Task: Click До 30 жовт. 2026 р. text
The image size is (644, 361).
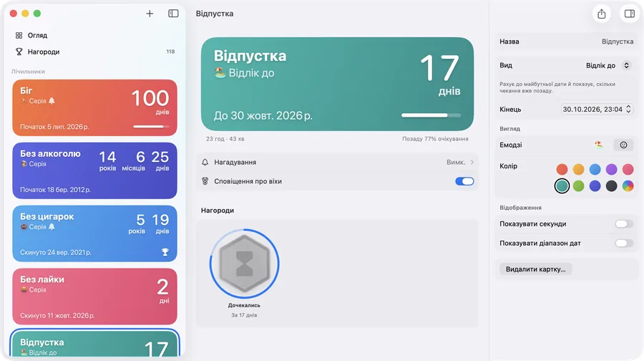Action: pyautogui.click(x=263, y=115)
